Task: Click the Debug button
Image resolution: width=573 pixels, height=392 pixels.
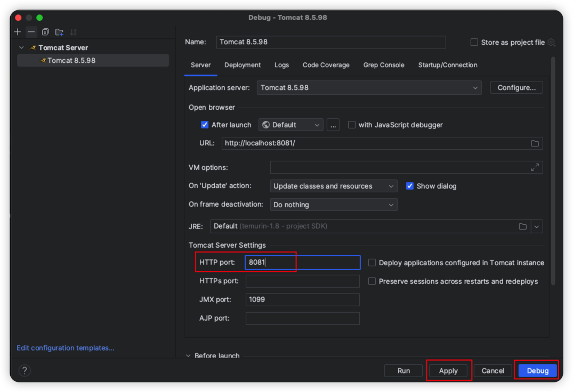Action: point(537,371)
